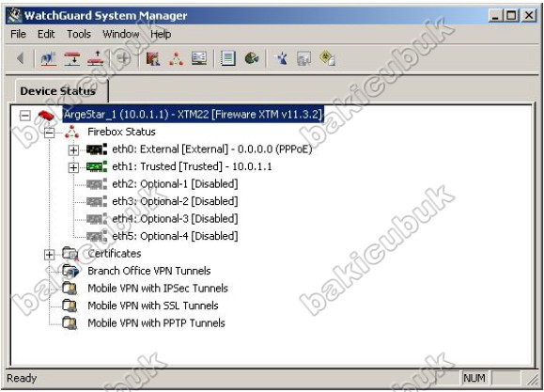
Task: Click the red Firebox icon beside ArgeStar_1
Action: (46, 115)
